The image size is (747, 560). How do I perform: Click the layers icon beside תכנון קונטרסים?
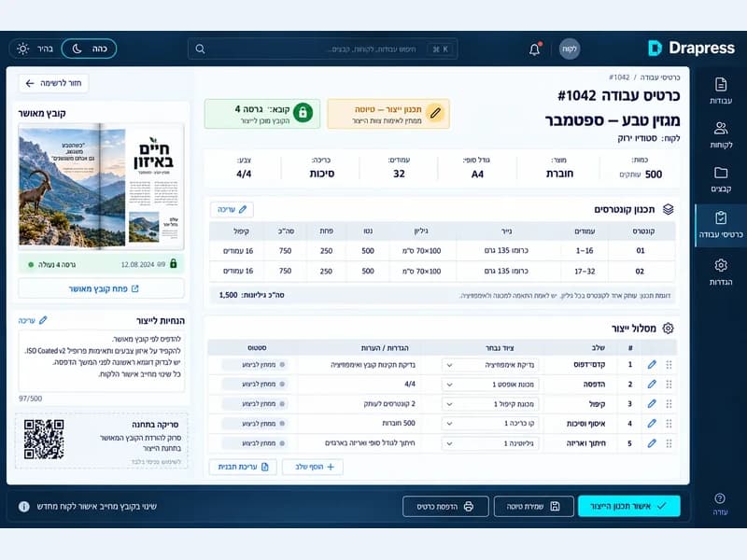[x=668, y=209]
